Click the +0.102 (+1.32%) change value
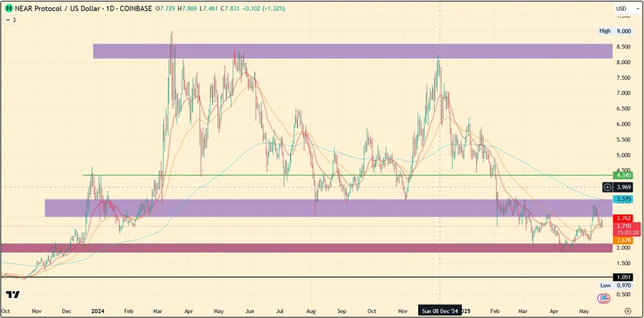The width and height of the screenshot is (644, 318). coord(265,9)
